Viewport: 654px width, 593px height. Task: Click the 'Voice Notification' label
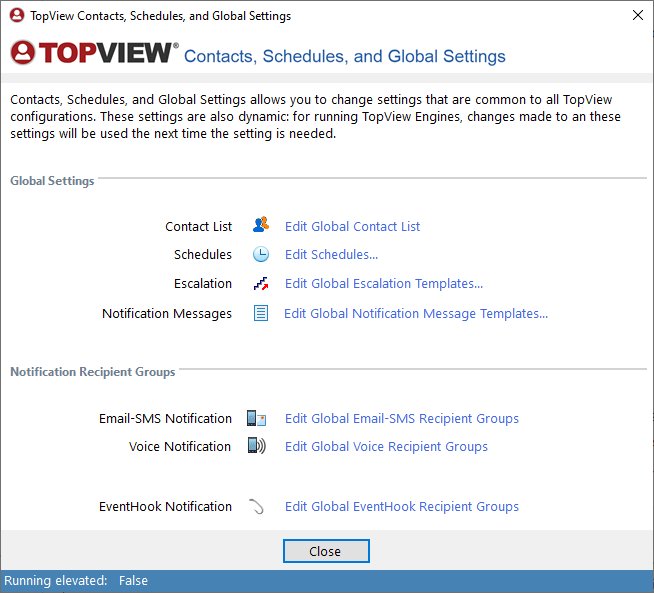click(x=180, y=447)
